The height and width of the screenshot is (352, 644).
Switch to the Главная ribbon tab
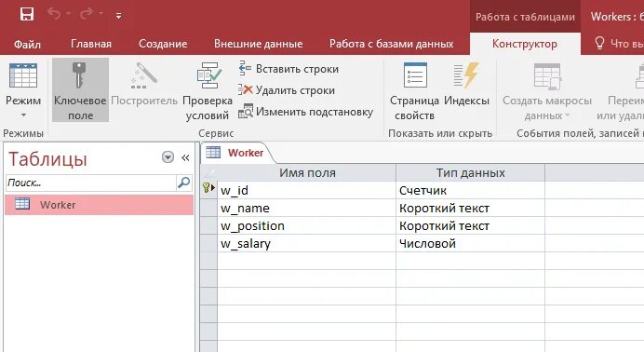tap(91, 44)
